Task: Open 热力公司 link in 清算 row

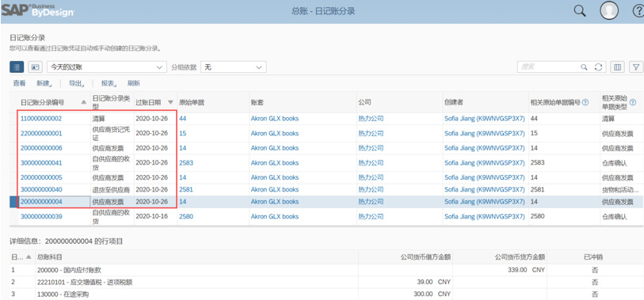Action: pyautogui.click(x=371, y=119)
